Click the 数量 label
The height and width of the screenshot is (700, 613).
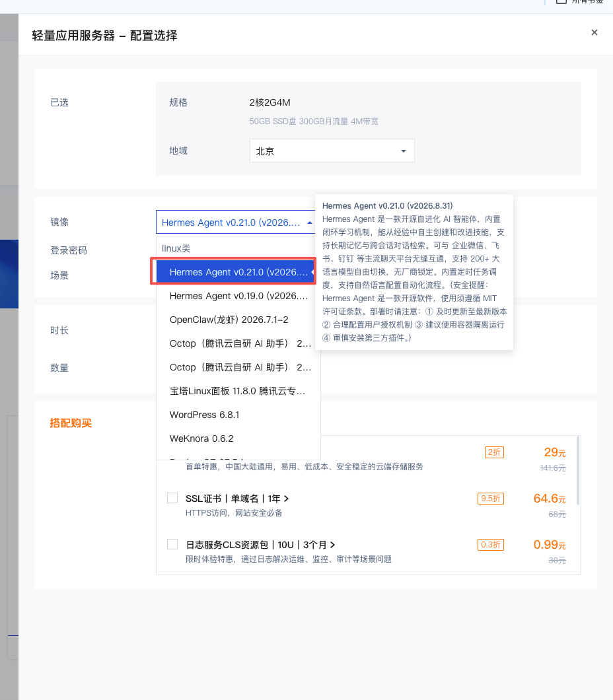tap(59, 368)
